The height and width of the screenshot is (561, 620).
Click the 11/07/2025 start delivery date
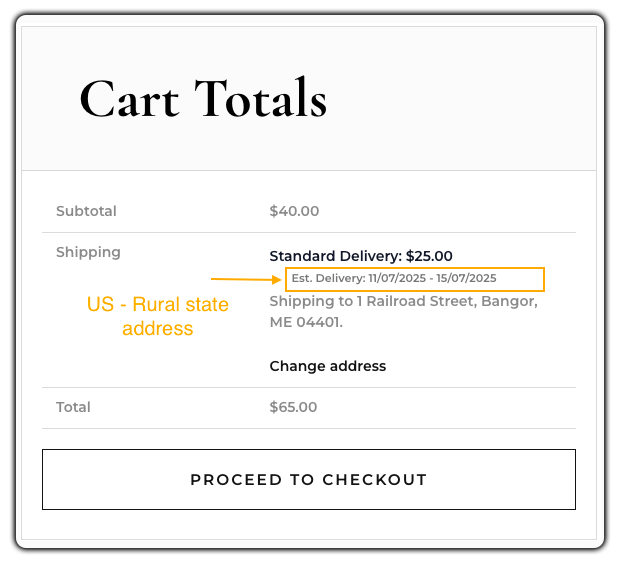pos(397,278)
